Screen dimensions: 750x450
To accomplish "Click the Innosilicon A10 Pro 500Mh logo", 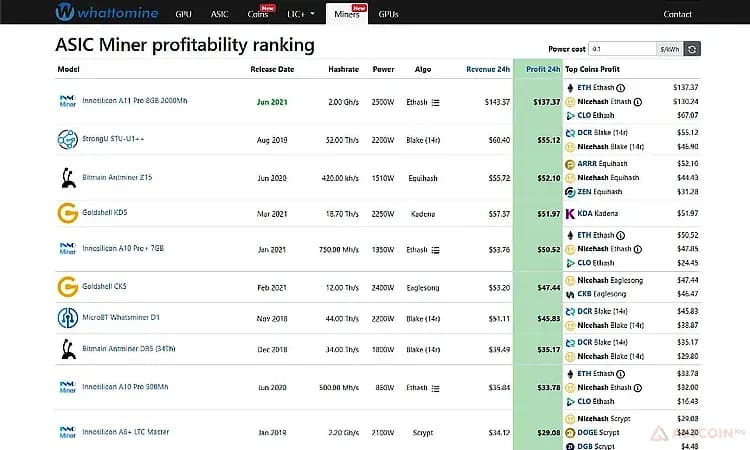I will coord(67,387).
